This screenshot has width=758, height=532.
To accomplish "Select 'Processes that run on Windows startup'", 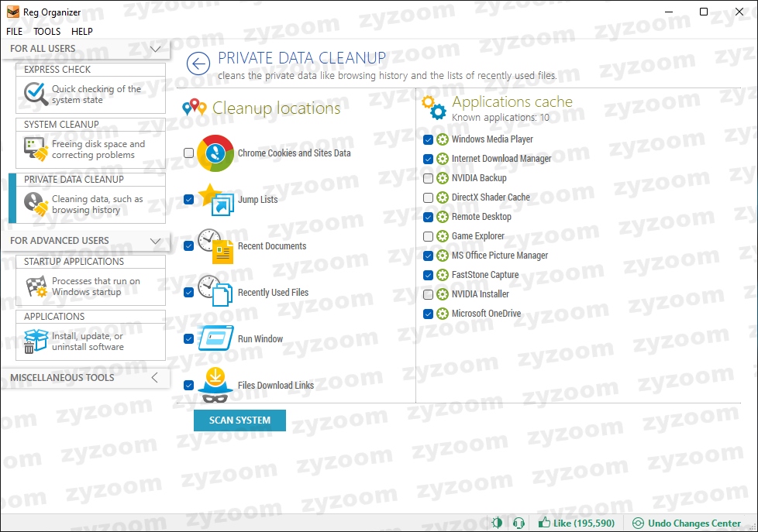I will click(x=96, y=286).
